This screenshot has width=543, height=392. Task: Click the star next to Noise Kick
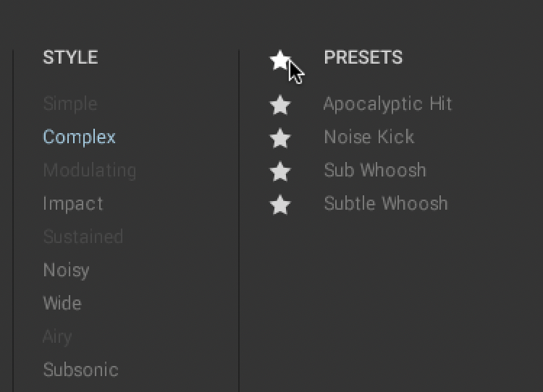click(279, 137)
